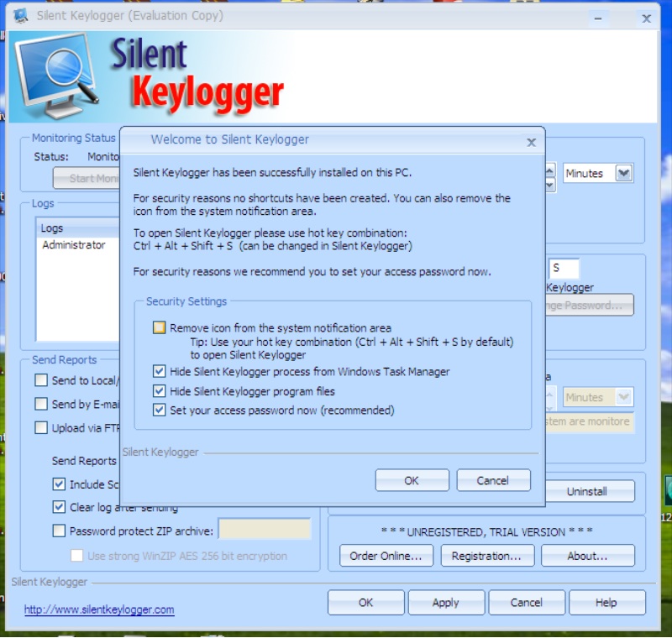Viewport: 672px width, 638px height.
Task: Visit the www.silentkeylogger.com link
Action: point(99,609)
